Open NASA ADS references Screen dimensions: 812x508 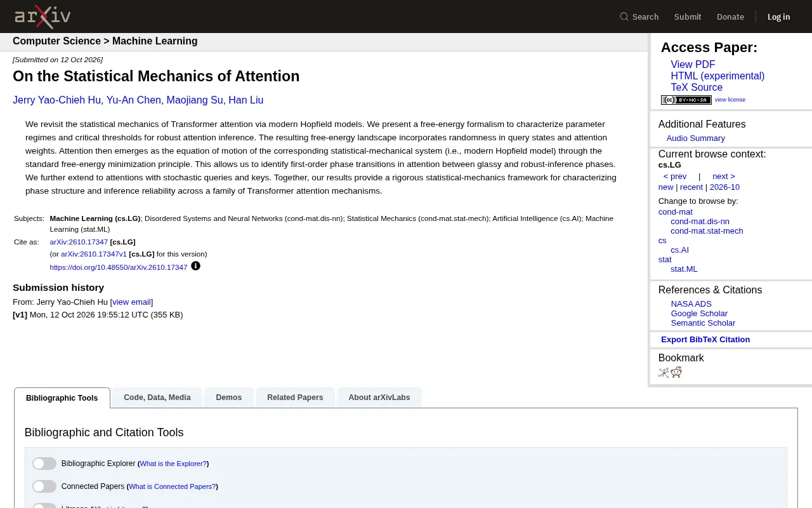[691, 304]
